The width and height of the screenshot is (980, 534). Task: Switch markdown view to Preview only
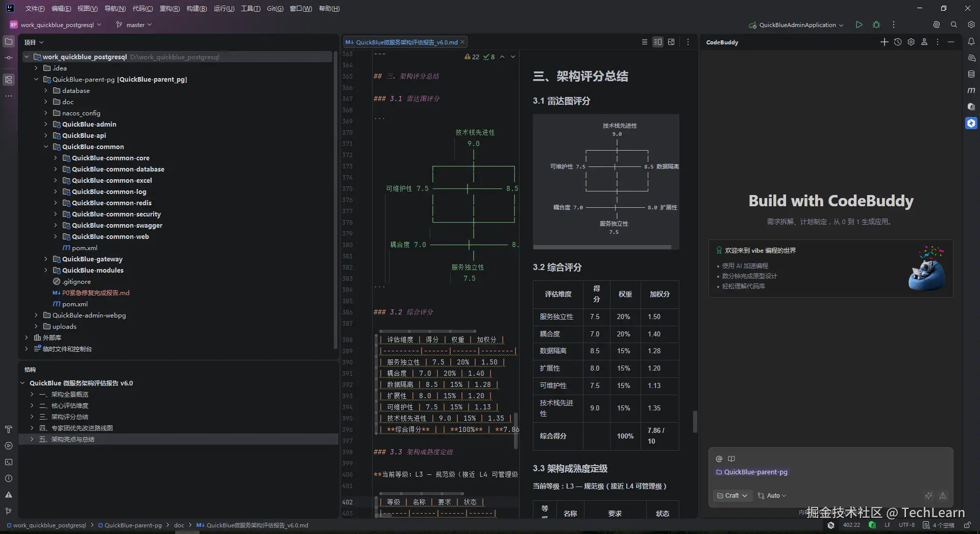pyautogui.click(x=671, y=42)
